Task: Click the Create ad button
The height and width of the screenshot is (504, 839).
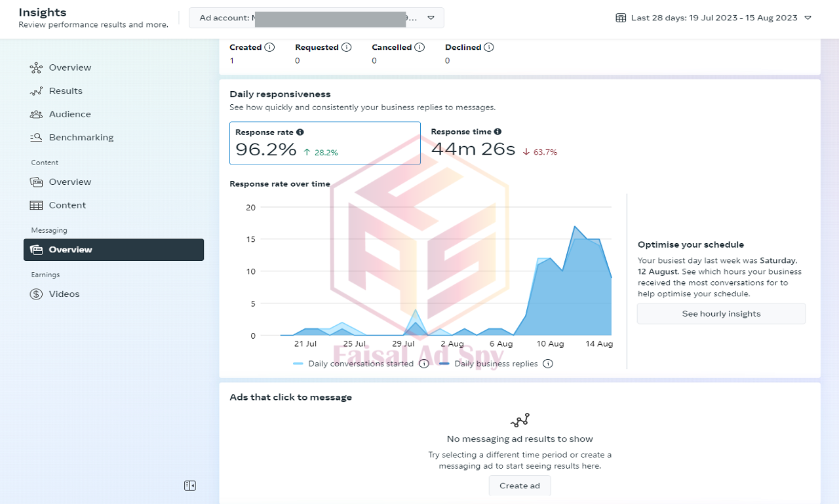Action: coord(519,486)
